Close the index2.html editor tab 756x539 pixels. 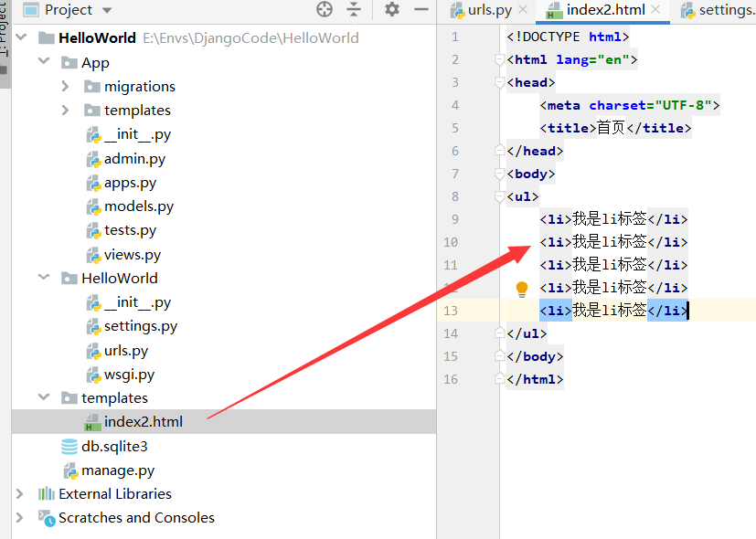tap(655, 9)
